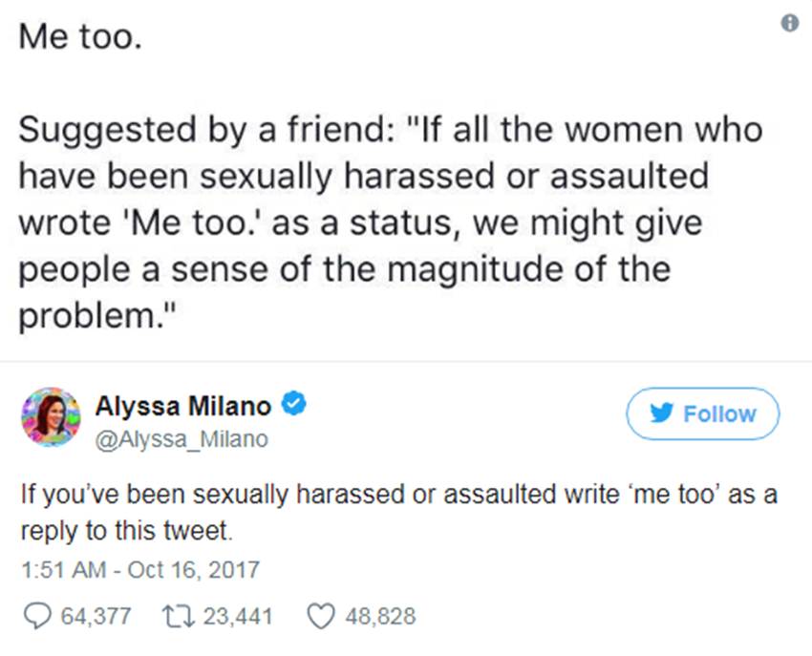Open the 1:51 AM - Oct 16, 2017 timestamp
The width and height of the screenshot is (812, 656).
pyautogui.click(x=139, y=570)
